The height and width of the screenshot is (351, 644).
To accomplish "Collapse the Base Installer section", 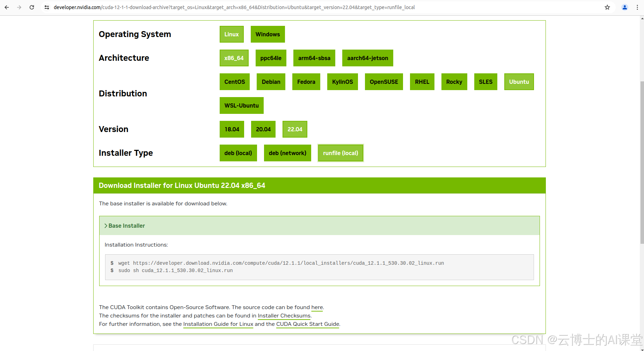I will click(x=320, y=226).
